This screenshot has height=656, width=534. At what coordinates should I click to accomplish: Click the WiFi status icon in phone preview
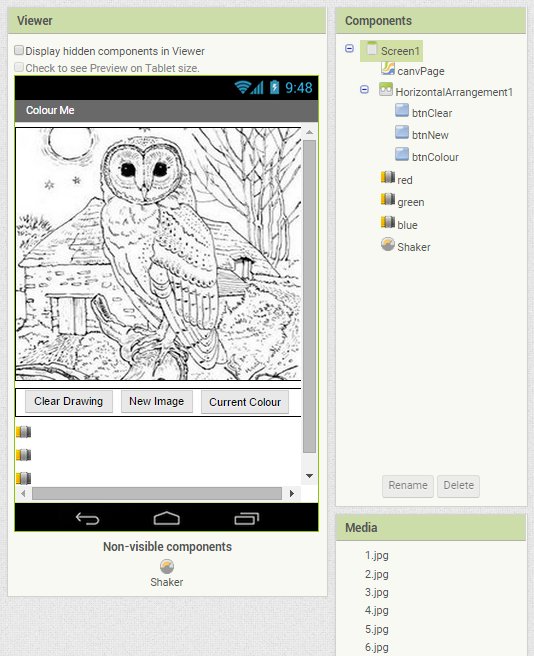(x=242, y=87)
